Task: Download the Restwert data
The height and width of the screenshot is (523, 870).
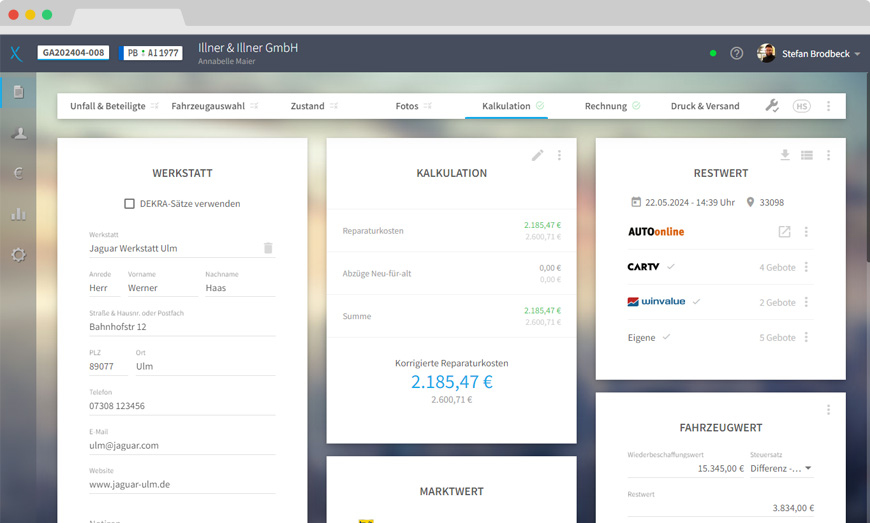Action: pos(785,155)
